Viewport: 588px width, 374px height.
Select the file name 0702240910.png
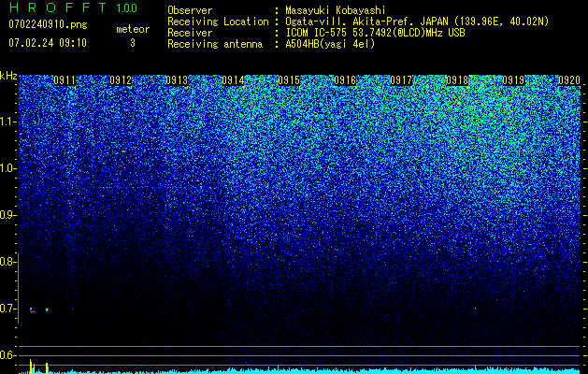click(x=48, y=24)
